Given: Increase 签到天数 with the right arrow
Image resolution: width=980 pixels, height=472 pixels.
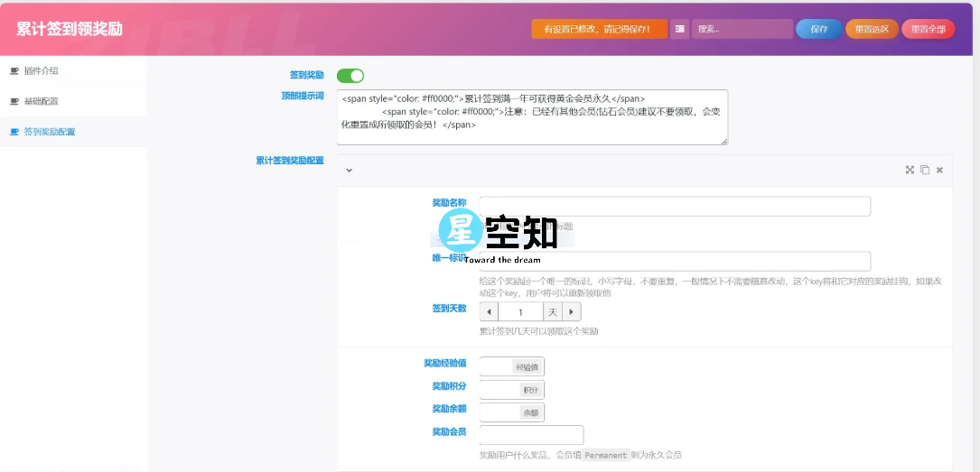Looking at the screenshot, I should coord(571,311).
